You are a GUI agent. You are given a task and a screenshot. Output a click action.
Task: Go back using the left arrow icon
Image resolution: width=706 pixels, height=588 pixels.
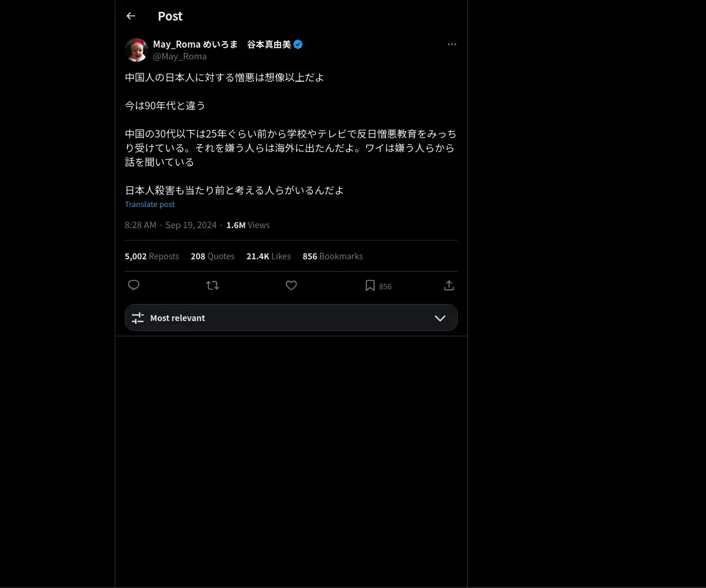131,16
